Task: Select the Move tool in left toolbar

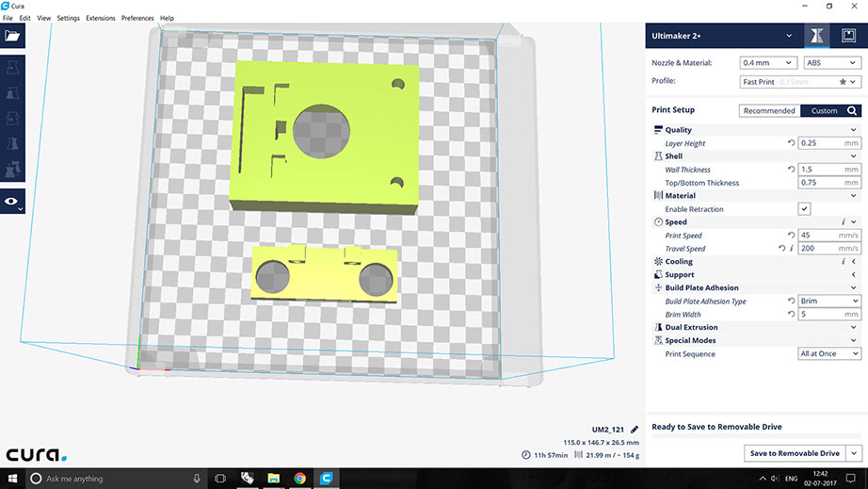Action: coord(12,68)
